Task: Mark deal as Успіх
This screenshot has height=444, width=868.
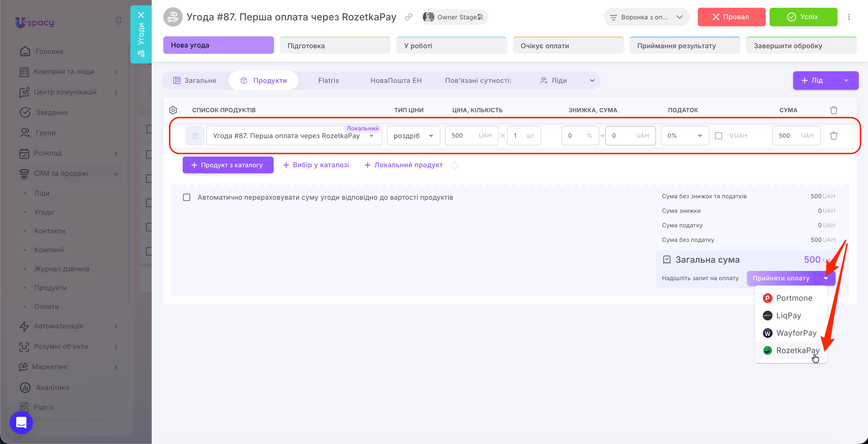Action: [803, 17]
